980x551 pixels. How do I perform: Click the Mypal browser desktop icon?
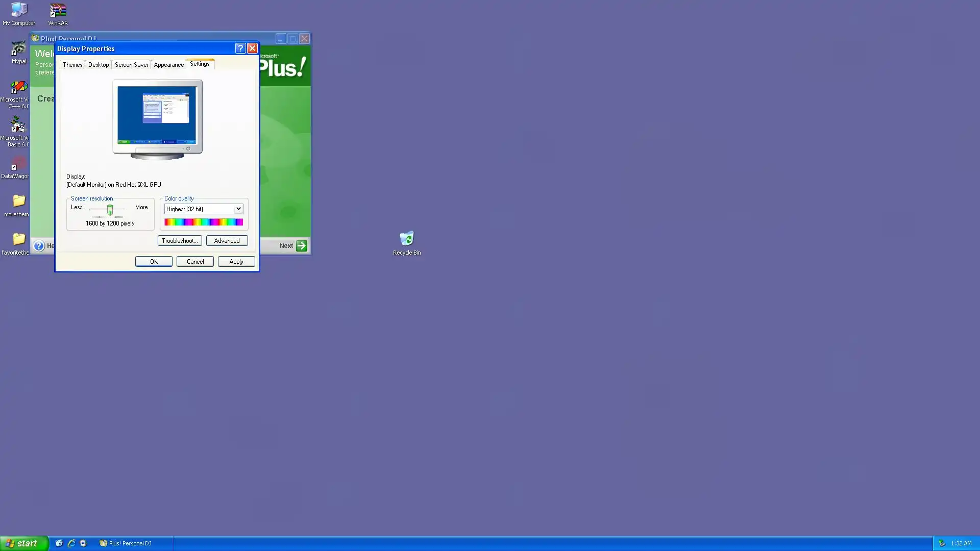coord(19,49)
